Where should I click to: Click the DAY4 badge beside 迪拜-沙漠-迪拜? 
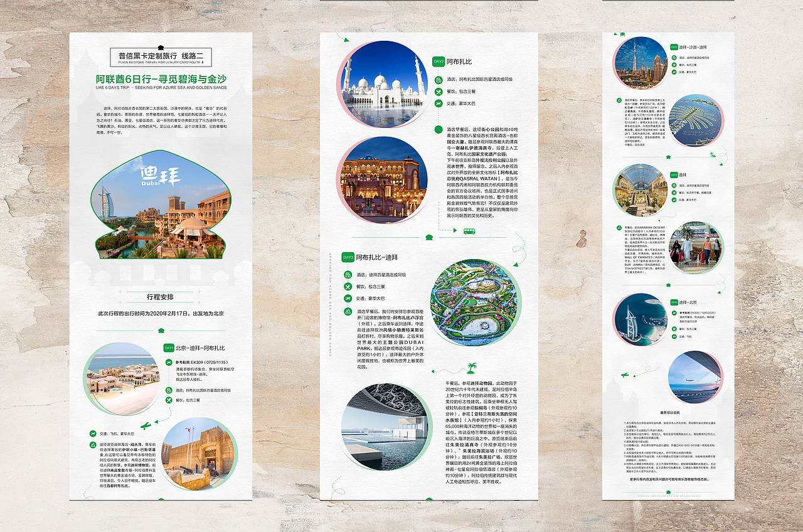pos(674,47)
